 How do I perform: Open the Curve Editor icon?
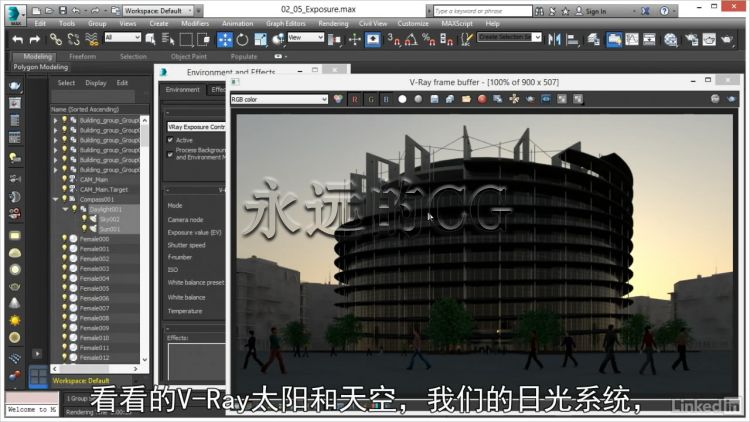(x=632, y=39)
